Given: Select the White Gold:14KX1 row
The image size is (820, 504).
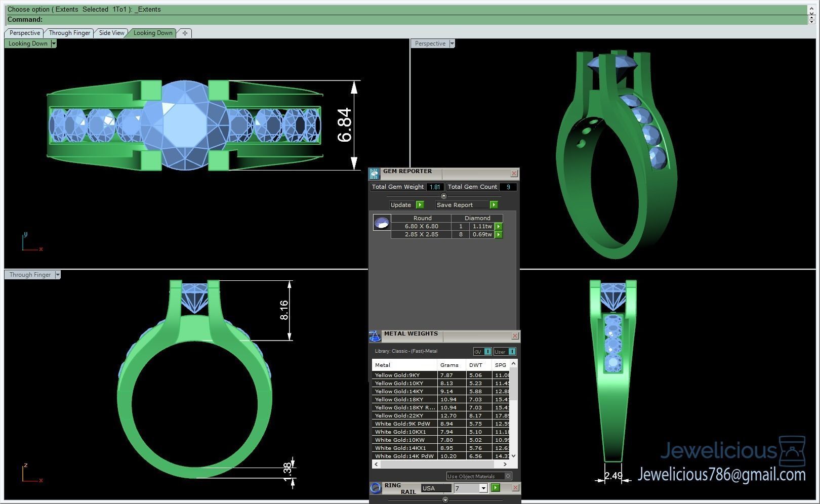Looking at the screenshot, I should [441, 448].
